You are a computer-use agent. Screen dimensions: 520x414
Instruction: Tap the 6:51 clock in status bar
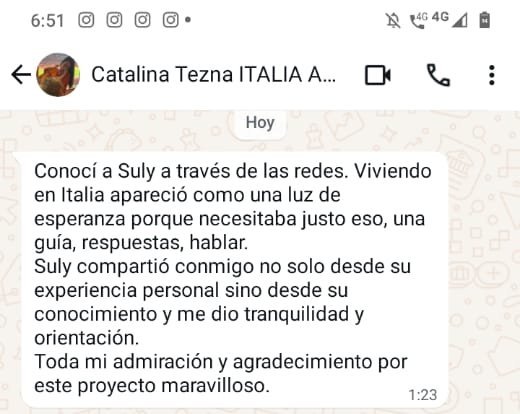pos(47,21)
